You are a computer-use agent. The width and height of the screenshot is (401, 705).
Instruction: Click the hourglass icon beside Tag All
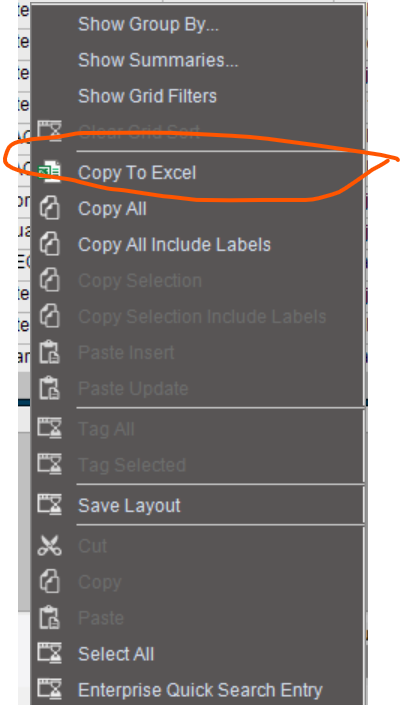pos(49,429)
